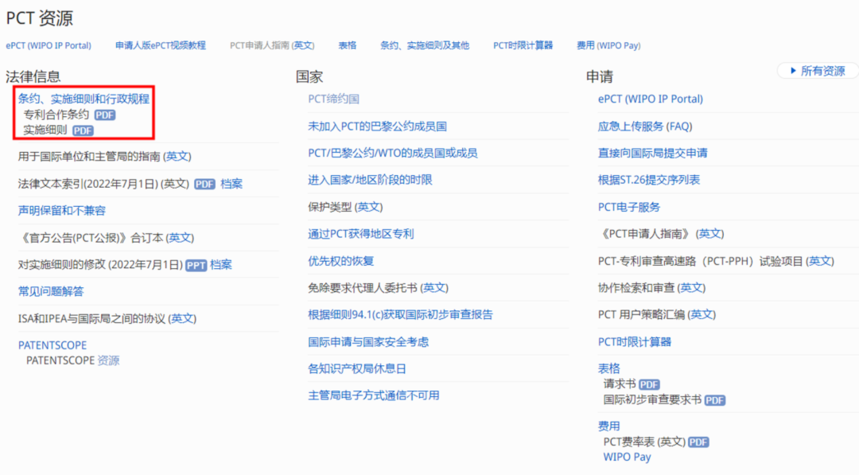The image size is (859, 475).
Task: Open PDF badge for 法律文本索引
Action: tap(204, 184)
